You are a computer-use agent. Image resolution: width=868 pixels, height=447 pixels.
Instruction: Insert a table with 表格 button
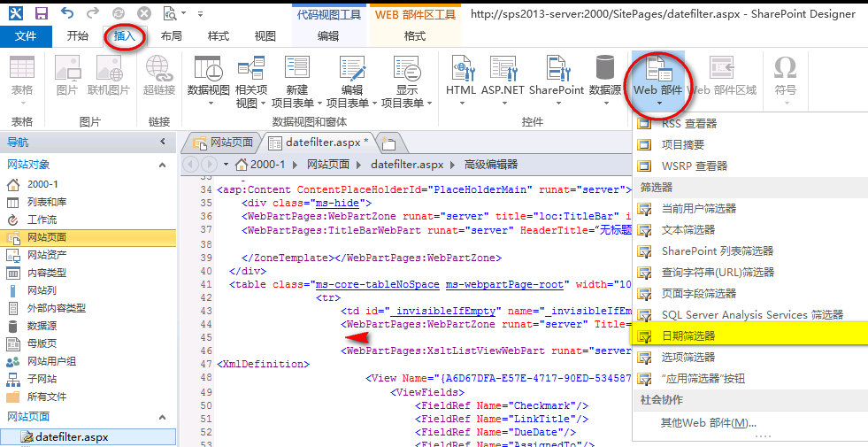coord(22,81)
